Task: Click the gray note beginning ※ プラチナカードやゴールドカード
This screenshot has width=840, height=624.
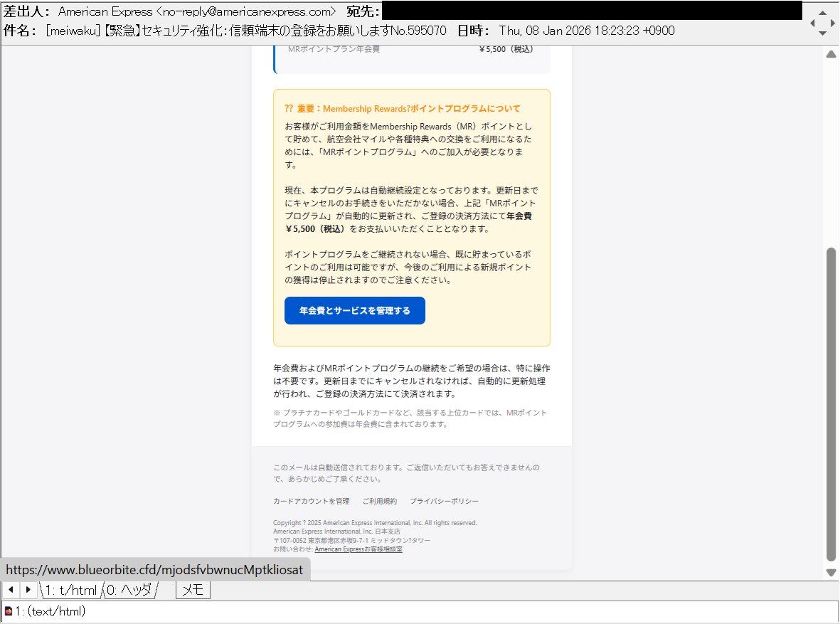Action: 410,418
